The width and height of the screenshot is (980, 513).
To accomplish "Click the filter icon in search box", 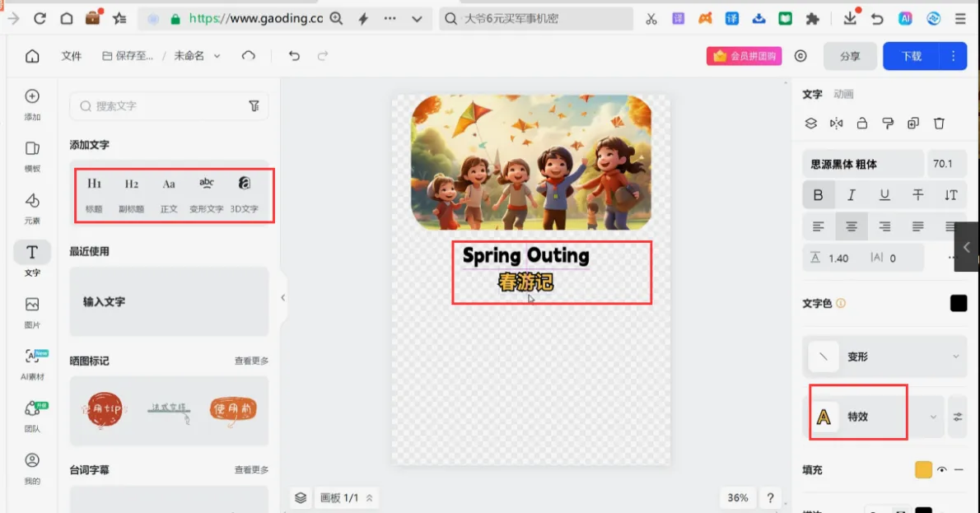I will tap(254, 106).
